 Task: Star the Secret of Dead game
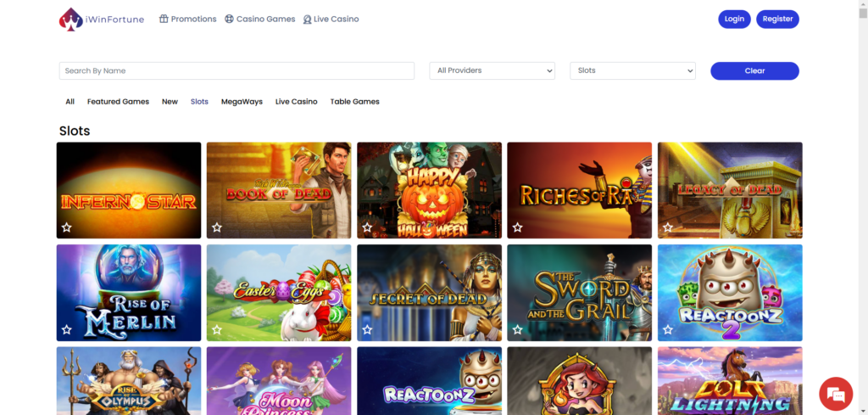(367, 329)
